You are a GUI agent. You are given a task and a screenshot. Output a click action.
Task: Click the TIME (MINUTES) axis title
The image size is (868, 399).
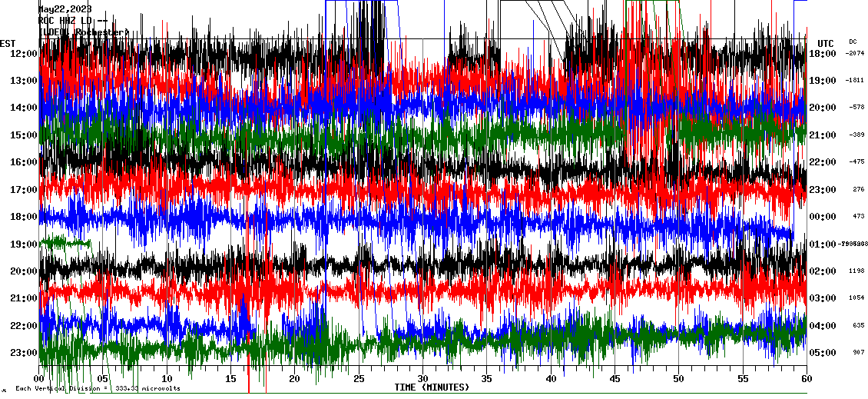tap(432, 387)
